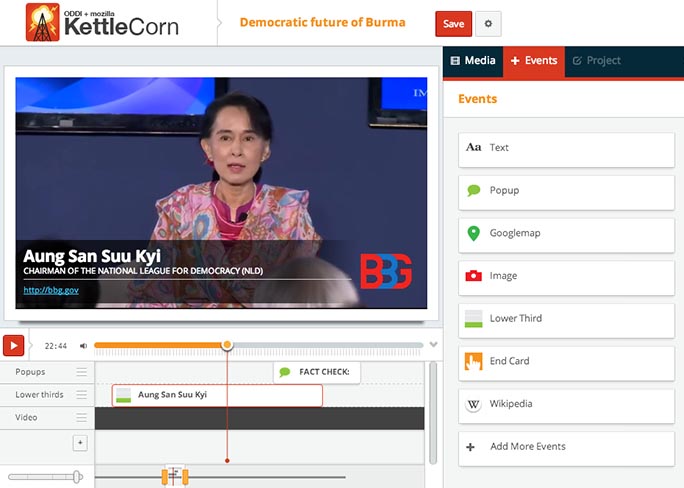
Task: Add a Text event
Action: point(566,150)
